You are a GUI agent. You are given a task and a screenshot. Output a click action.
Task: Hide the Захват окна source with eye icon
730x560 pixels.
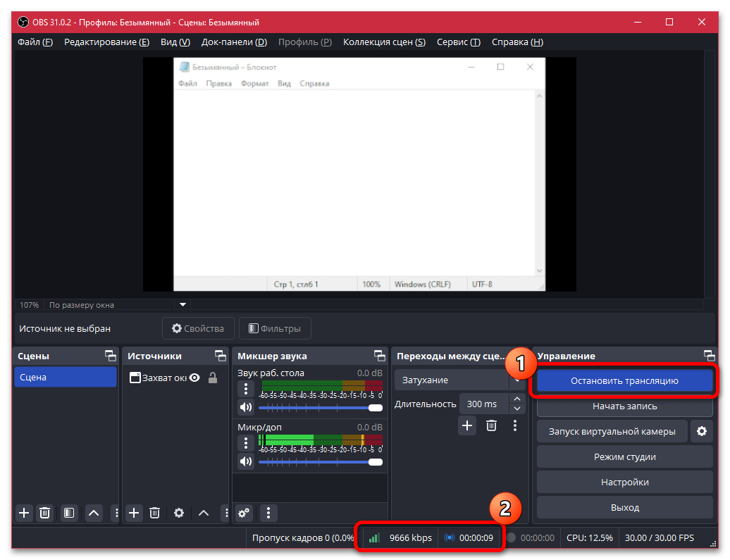[x=194, y=378]
